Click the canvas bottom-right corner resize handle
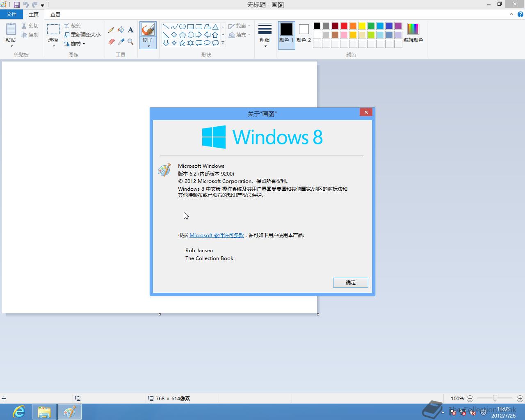525x420 pixels. pos(318,314)
